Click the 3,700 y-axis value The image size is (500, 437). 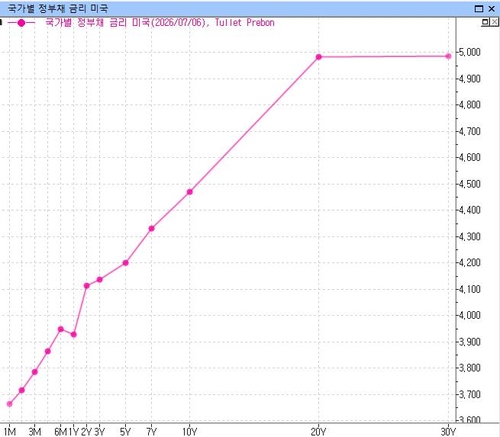point(470,395)
